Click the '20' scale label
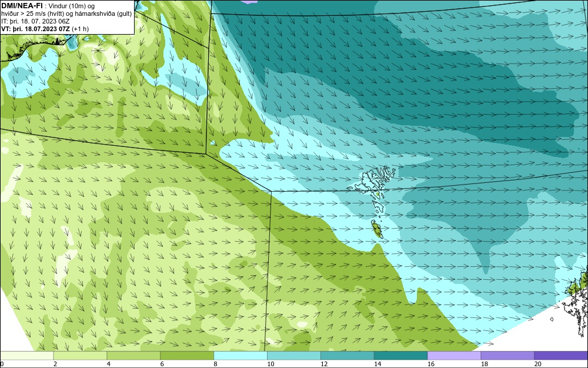 pos(538,364)
